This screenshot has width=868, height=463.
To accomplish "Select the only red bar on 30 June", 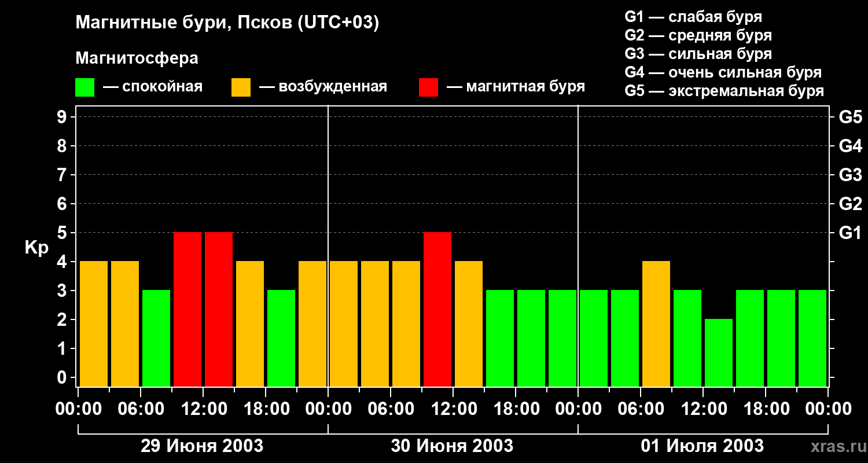I will point(437,310).
